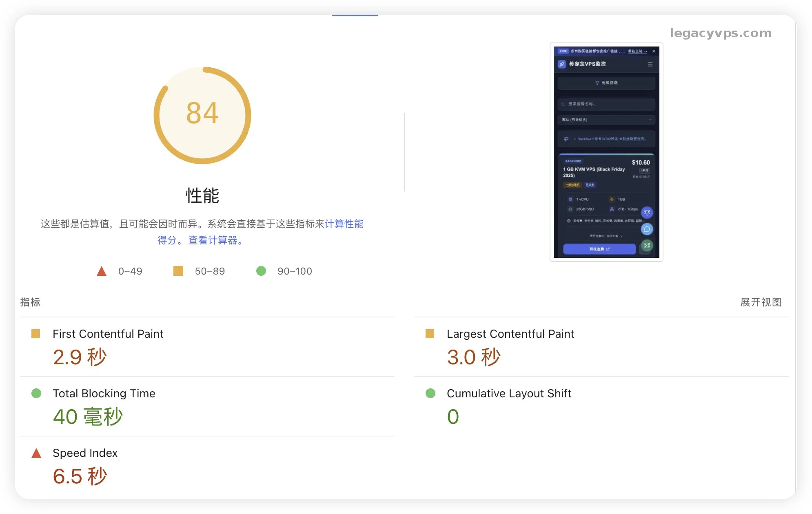Click the rocket logo in page screenshot
Image resolution: width=812 pixels, height=514 pixels.
[562, 64]
